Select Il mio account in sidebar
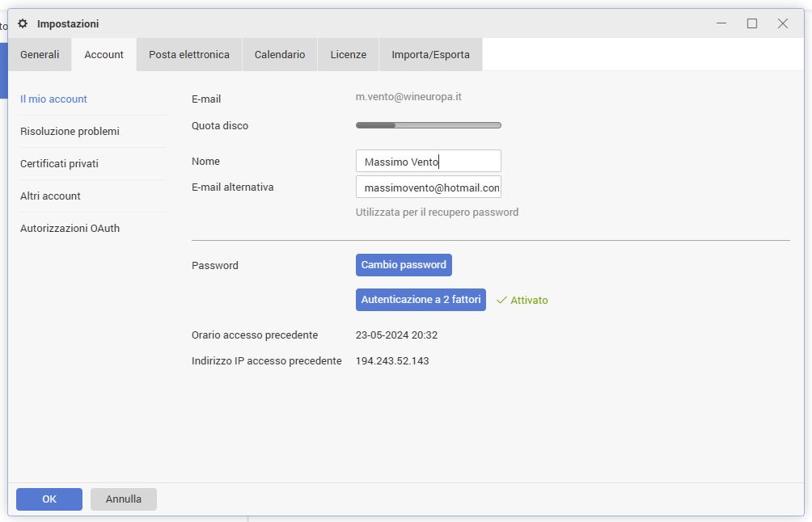Image resolution: width=812 pixels, height=522 pixels. tap(53, 99)
